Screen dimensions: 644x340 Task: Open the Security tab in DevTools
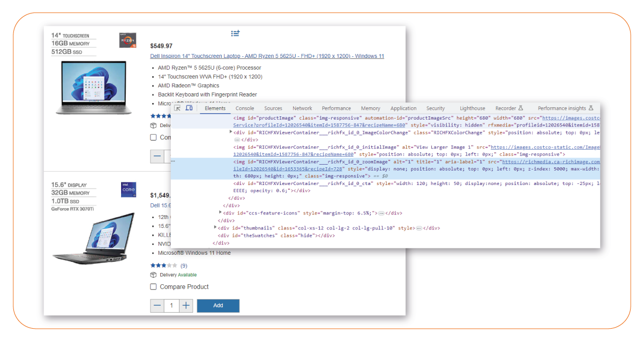point(436,108)
